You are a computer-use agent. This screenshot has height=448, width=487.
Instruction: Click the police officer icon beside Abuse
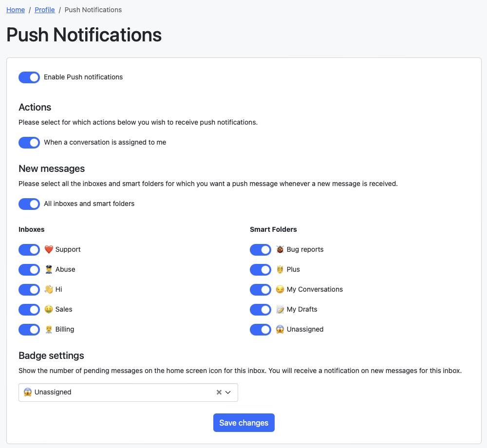[49, 270]
